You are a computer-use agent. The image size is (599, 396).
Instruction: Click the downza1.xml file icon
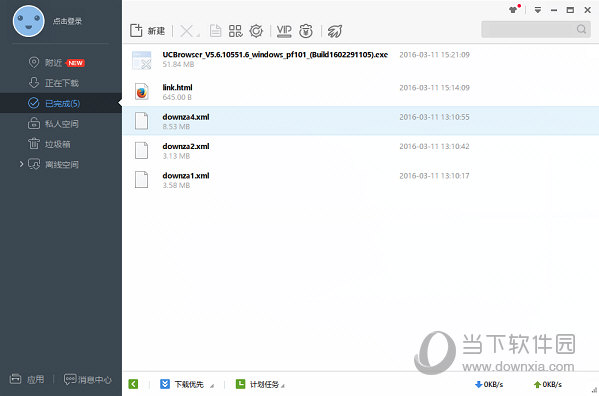pos(141,180)
